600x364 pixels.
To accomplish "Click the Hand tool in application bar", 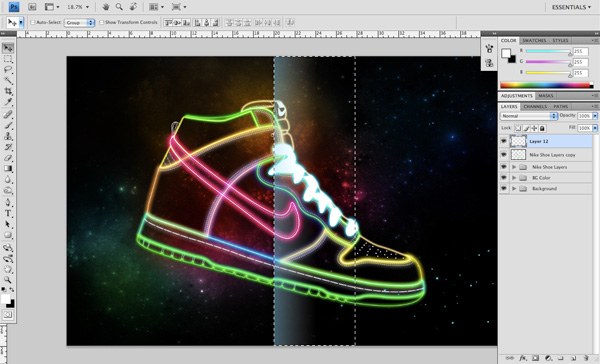I will click(106, 7).
